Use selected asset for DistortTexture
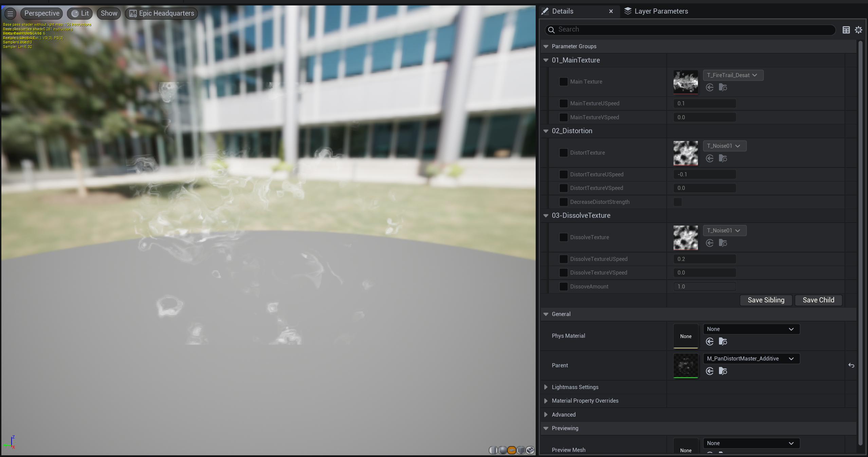 click(709, 159)
